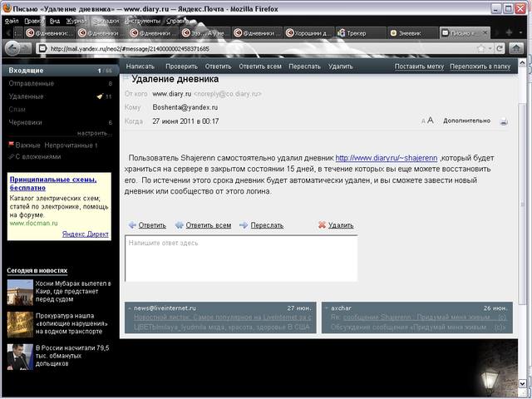
Task: Click the home button icon
Action: pos(516,48)
